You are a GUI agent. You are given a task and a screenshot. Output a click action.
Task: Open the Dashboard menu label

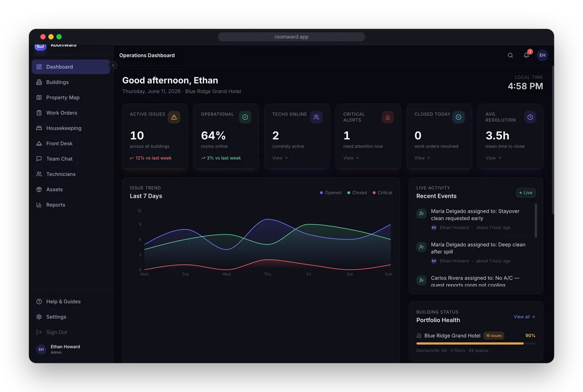[60, 67]
